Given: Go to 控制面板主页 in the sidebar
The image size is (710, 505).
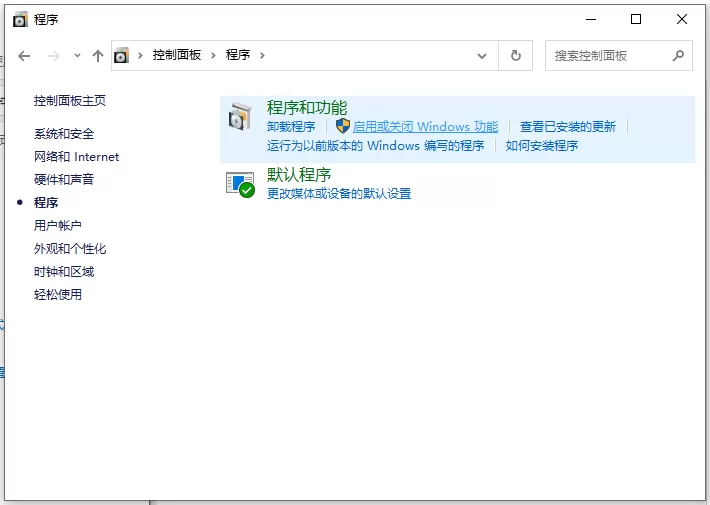Looking at the screenshot, I should pos(70,101).
